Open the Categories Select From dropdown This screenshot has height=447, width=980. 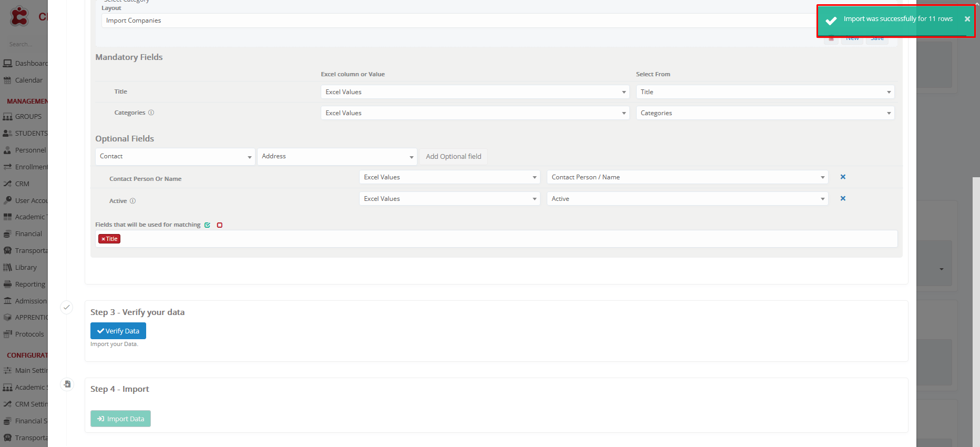pyautogui.click(x=765, y=113)
